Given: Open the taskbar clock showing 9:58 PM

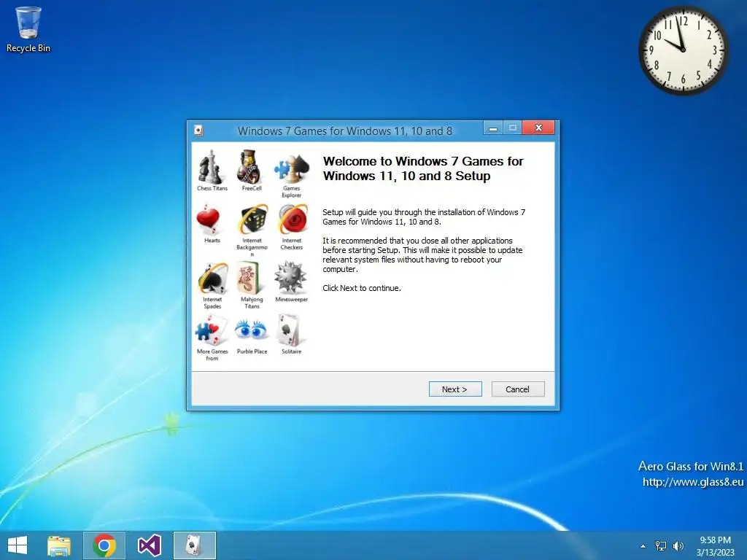Looking at the screenshot, I should 715,546.
